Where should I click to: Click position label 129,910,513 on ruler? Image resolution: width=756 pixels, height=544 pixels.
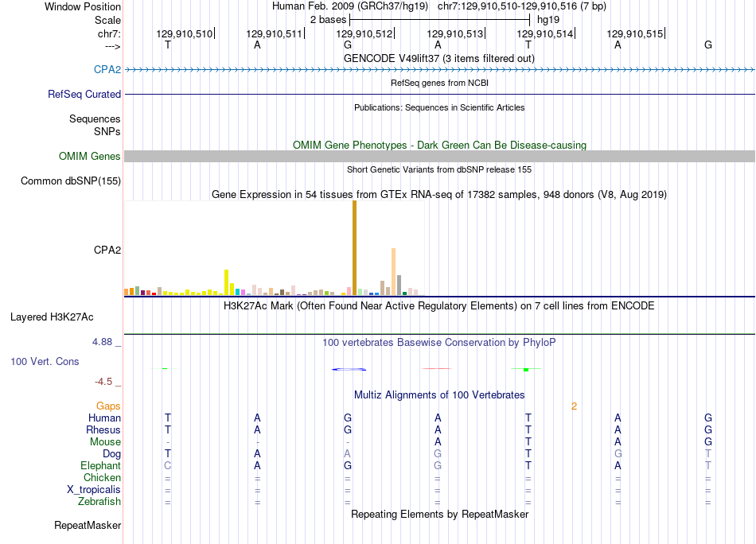454,33
